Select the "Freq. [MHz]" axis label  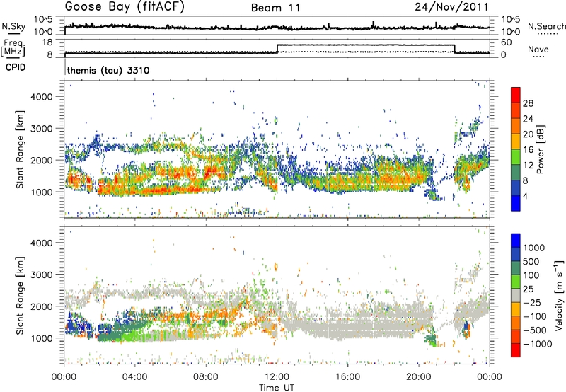tap(13, 47)
